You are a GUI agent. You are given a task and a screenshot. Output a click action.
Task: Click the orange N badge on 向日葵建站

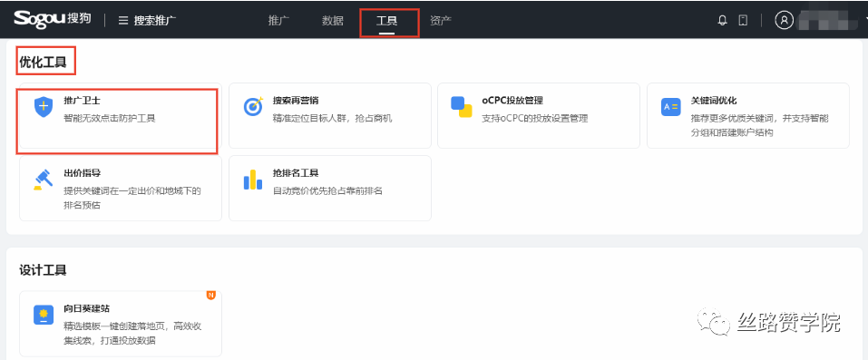(x=210, y=296)
